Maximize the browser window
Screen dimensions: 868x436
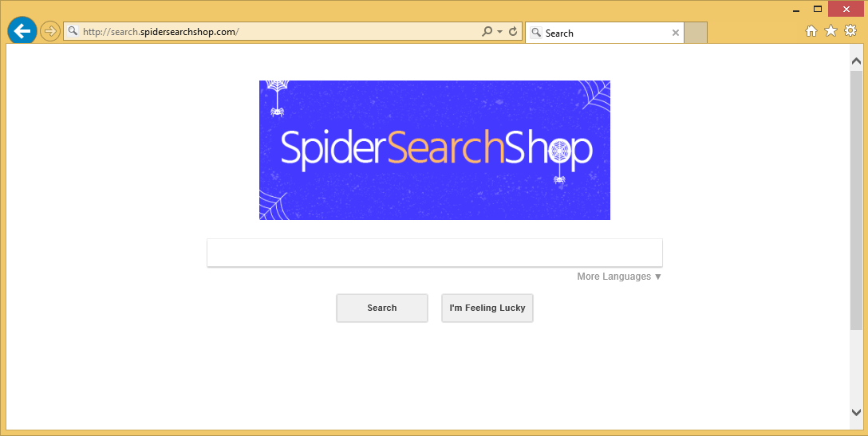pyautogui.click(x=818, y=9)
